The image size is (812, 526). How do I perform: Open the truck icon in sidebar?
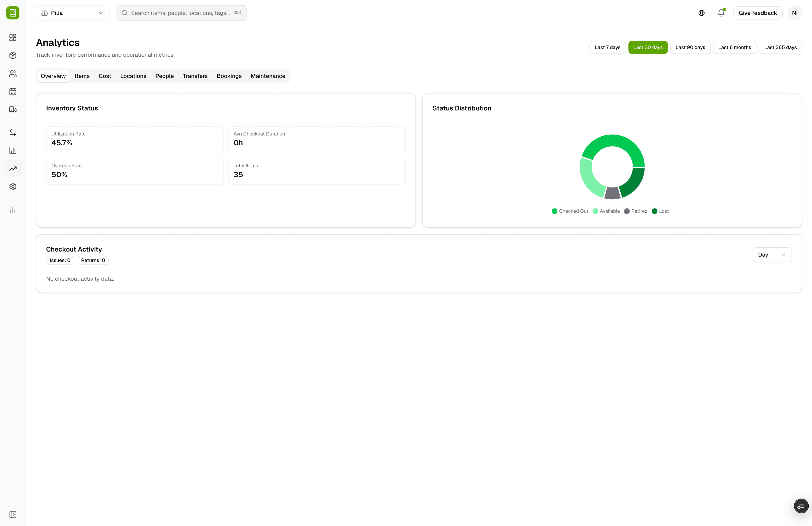point(13,109)
